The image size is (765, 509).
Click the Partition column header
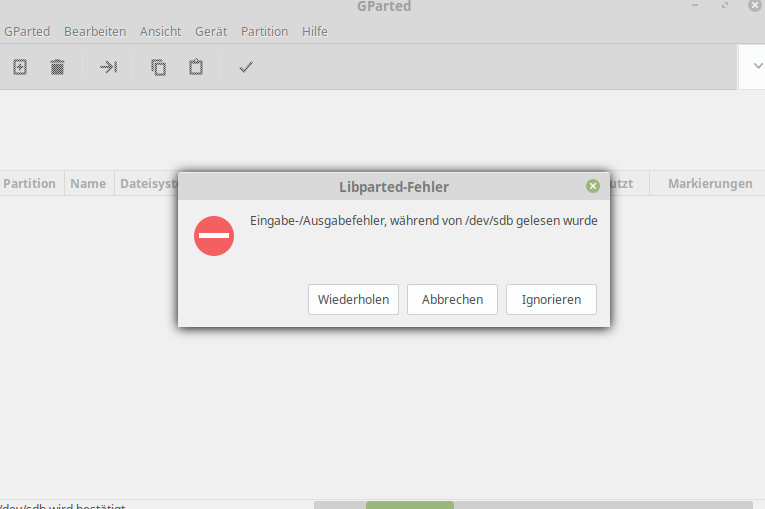[x=30, y=183]
